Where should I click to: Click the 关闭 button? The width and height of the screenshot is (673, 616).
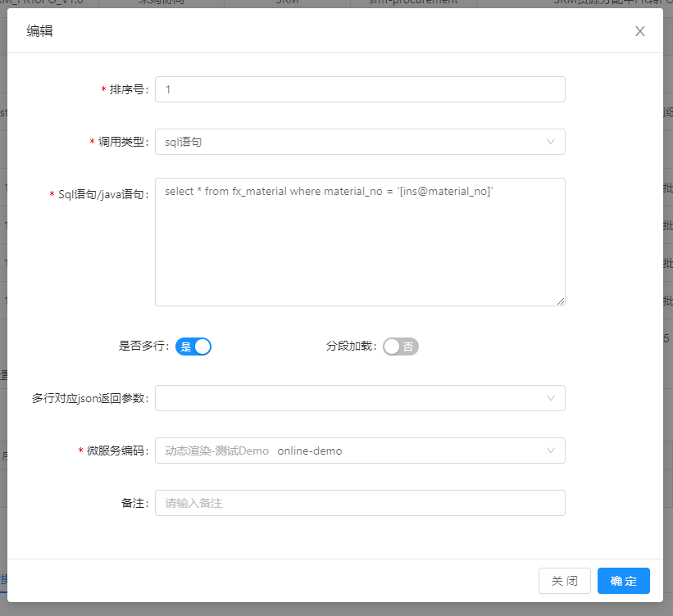pyautogui.click(x=565, y=581)
